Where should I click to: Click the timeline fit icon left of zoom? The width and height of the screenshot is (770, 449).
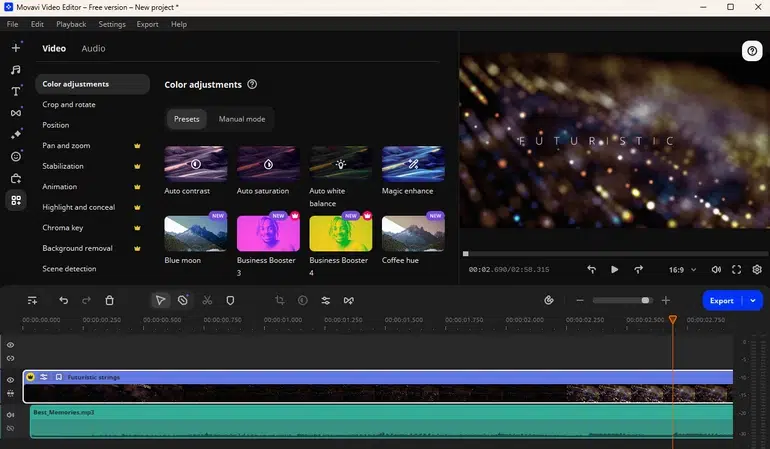(549, 300)
